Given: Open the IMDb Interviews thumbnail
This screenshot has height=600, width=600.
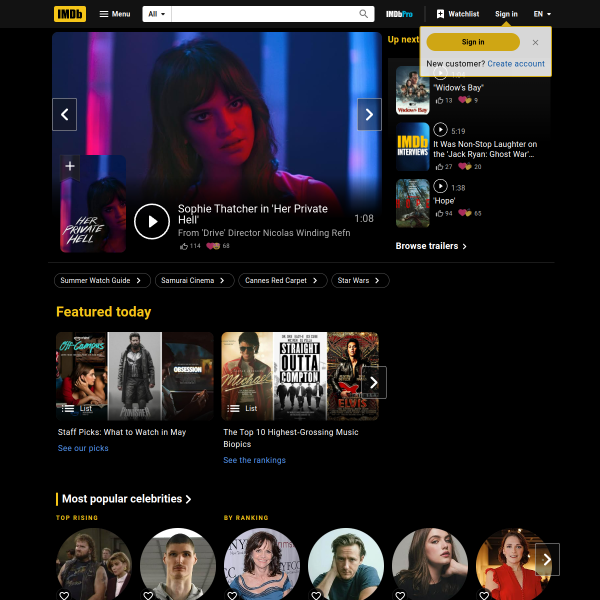Looking at the screenshot, I should click(x=412, y=147).
